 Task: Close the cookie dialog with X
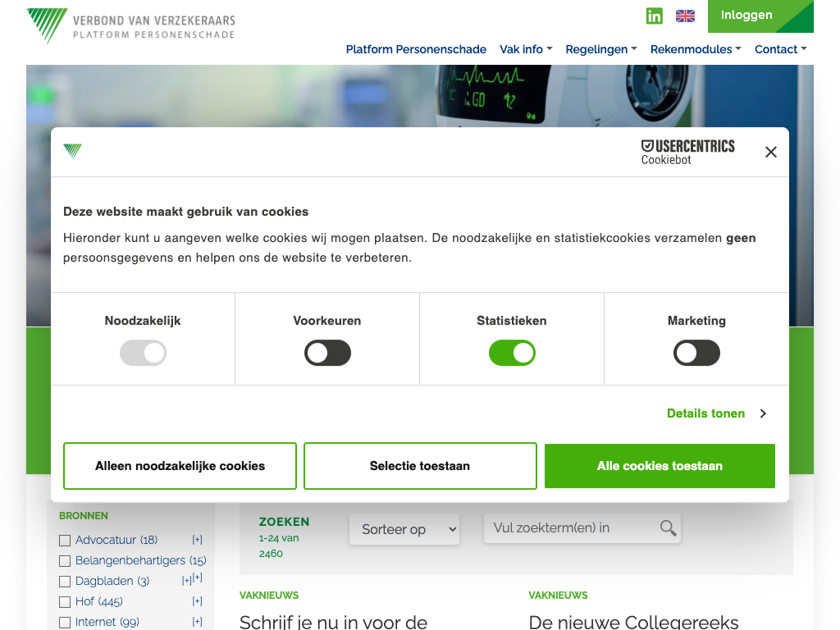pos(771,152)
